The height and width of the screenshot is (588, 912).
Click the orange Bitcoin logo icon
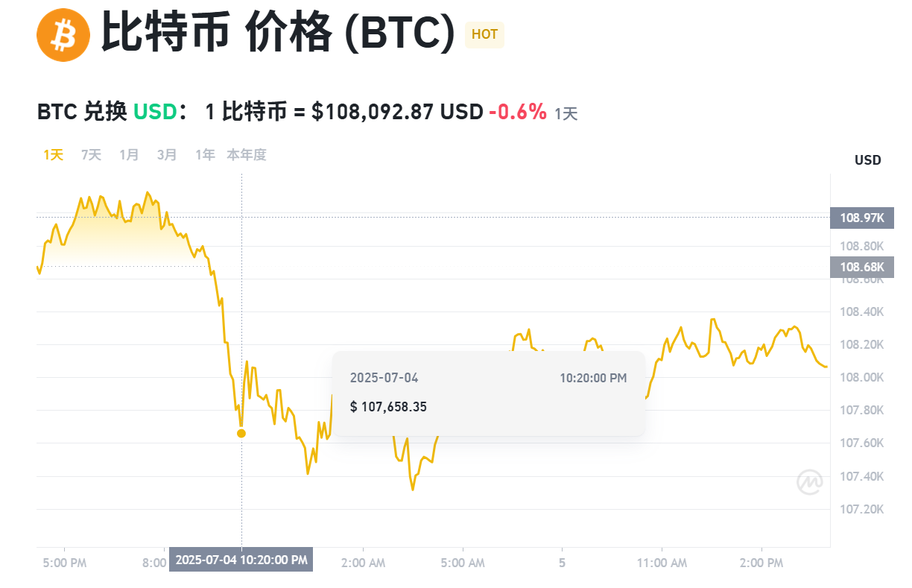63,34
